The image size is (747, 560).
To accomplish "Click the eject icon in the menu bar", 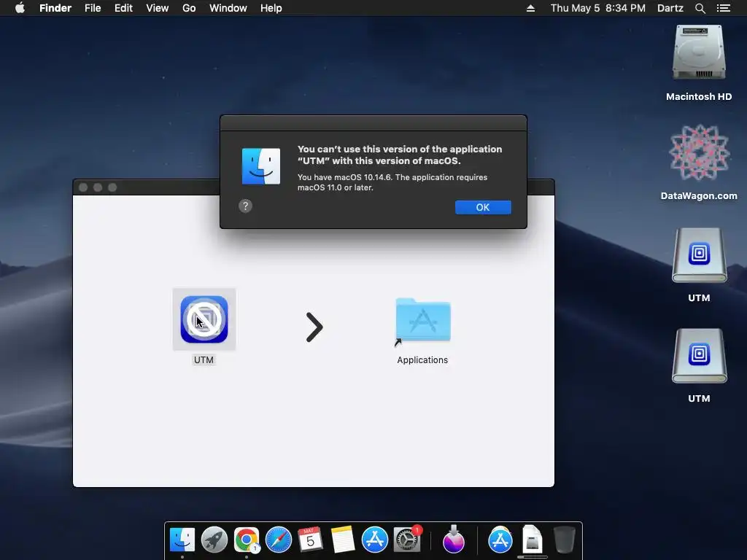I will pyautogui.click(x=530, y=8).
